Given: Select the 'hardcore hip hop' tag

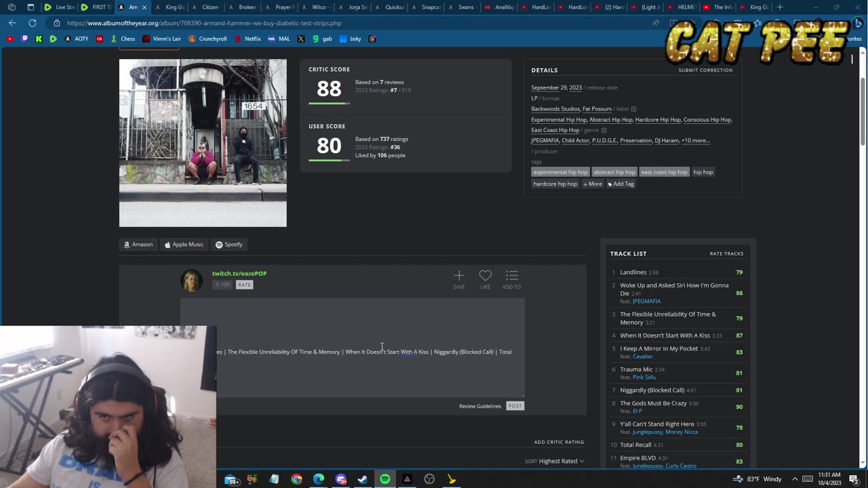Looking at the screenshot, I should point(555,184).
